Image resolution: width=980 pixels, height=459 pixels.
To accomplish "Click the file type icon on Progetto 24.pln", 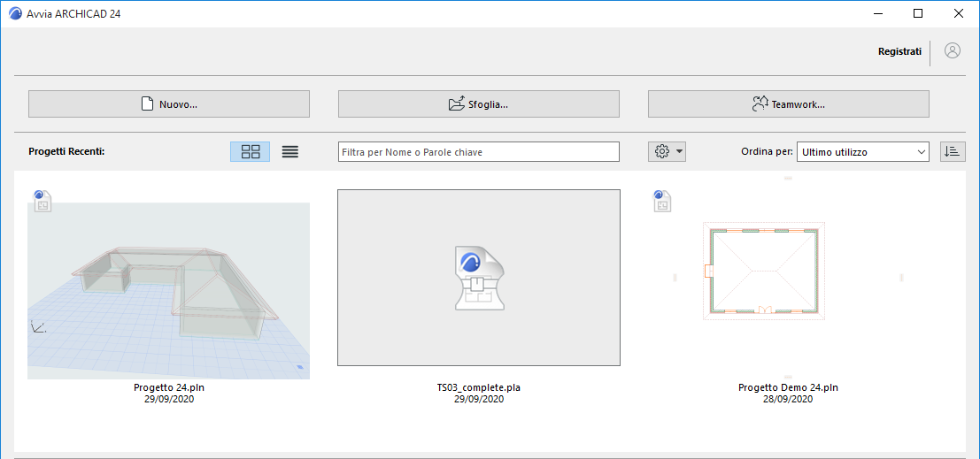I will [x=42, y=201].
